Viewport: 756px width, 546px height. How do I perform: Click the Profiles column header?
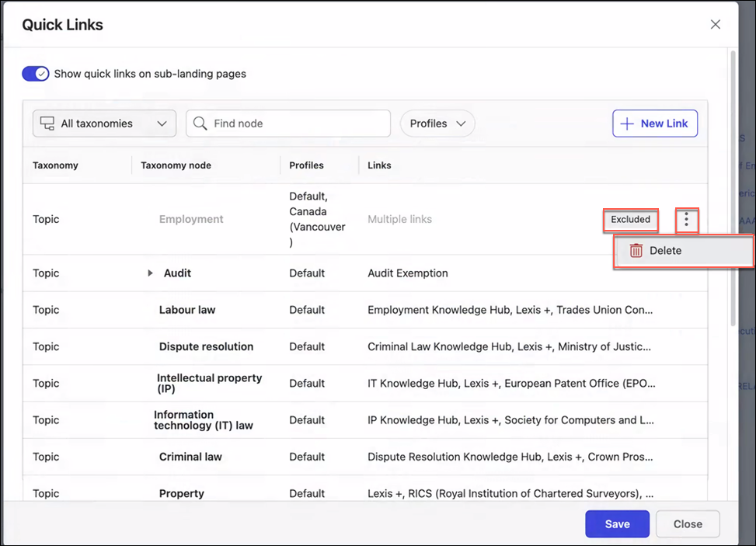(x=307, y=165)
